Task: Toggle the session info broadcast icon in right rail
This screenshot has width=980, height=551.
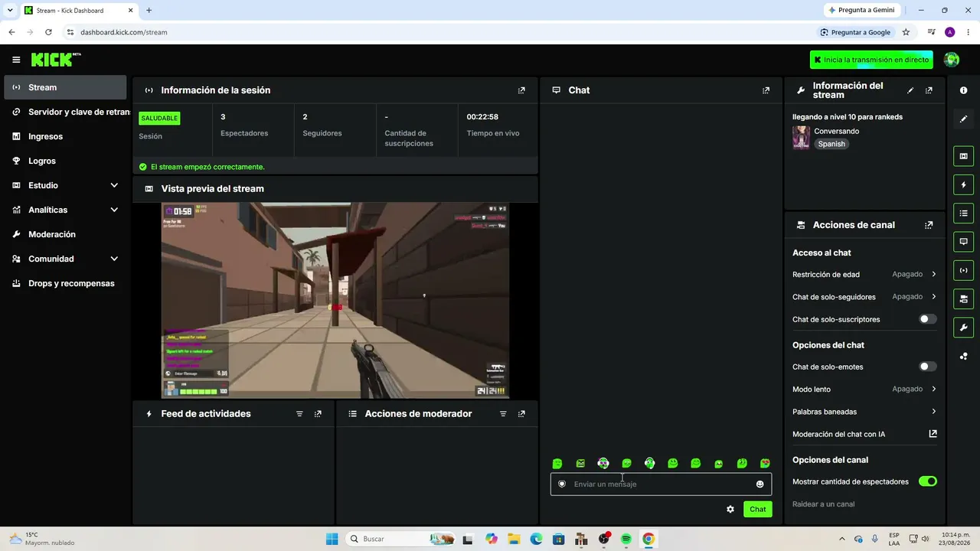Action: pyautogui.click(x=963, y=270)
